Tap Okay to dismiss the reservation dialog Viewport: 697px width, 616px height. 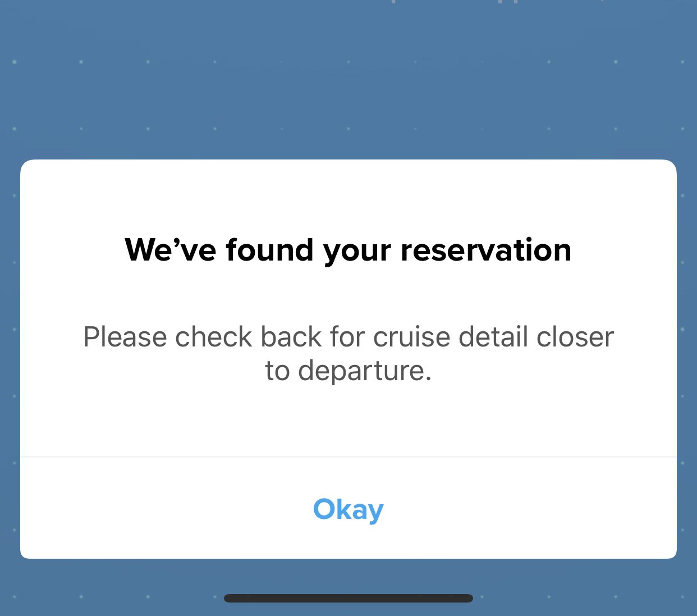pyautogui.click(x=348, y=509)
